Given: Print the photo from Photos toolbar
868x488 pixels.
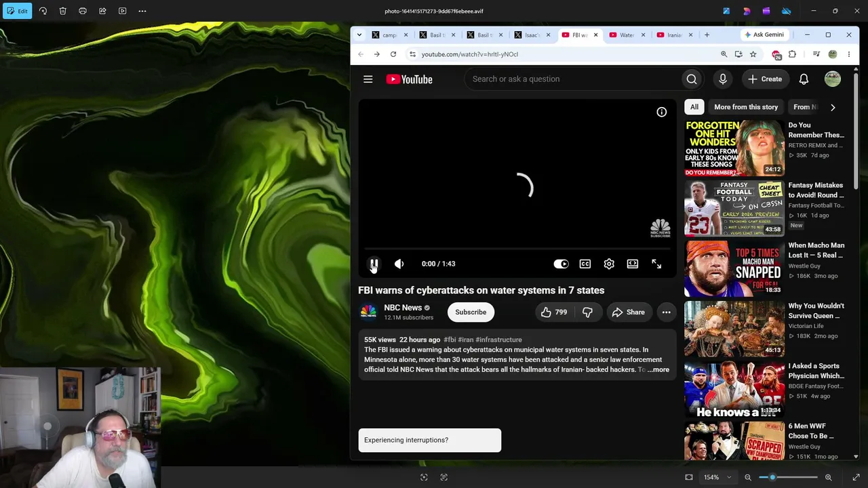Looking at the screenshot, I should click(83, 11).
